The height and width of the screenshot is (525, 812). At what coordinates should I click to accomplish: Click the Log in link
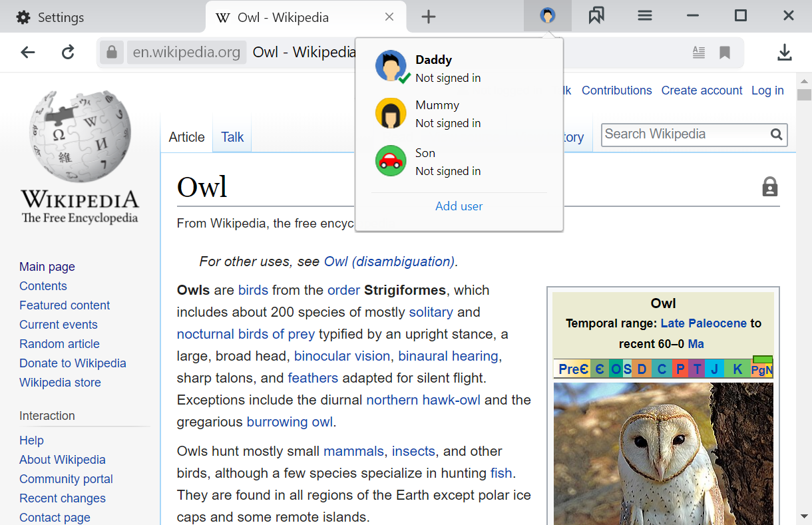[767, 90]
